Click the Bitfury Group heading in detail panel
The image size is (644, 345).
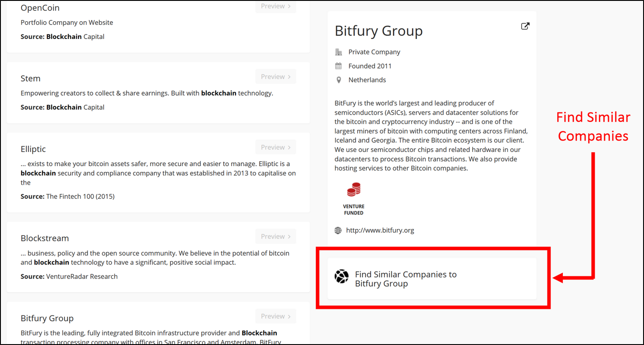(379, 31)
